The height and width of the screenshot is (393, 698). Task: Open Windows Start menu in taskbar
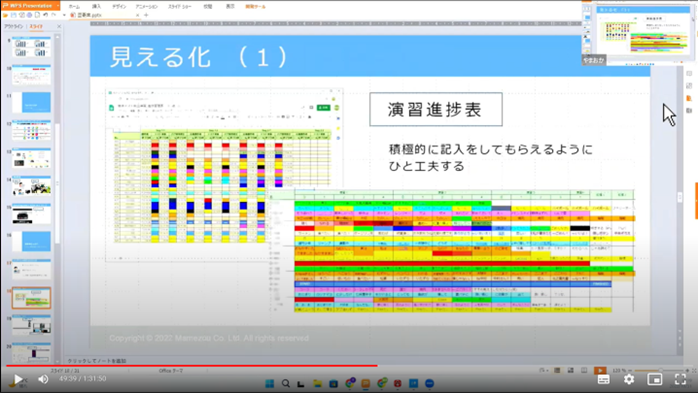coord(270,384)
